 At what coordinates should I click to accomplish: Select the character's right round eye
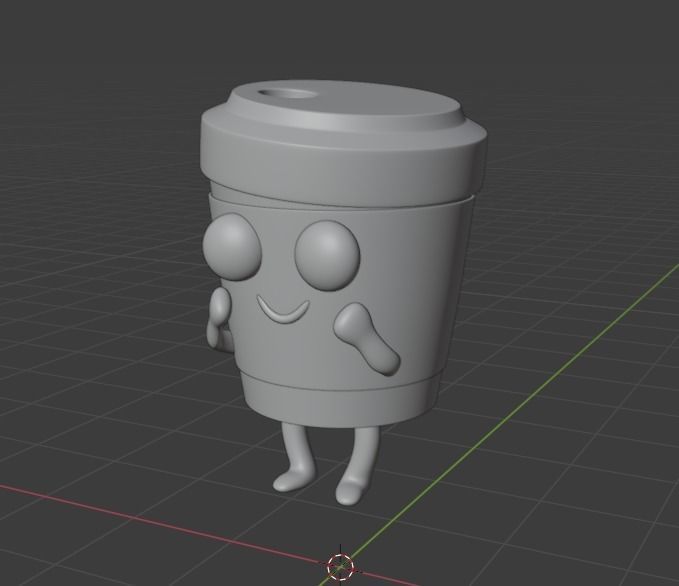pos(327,255)
